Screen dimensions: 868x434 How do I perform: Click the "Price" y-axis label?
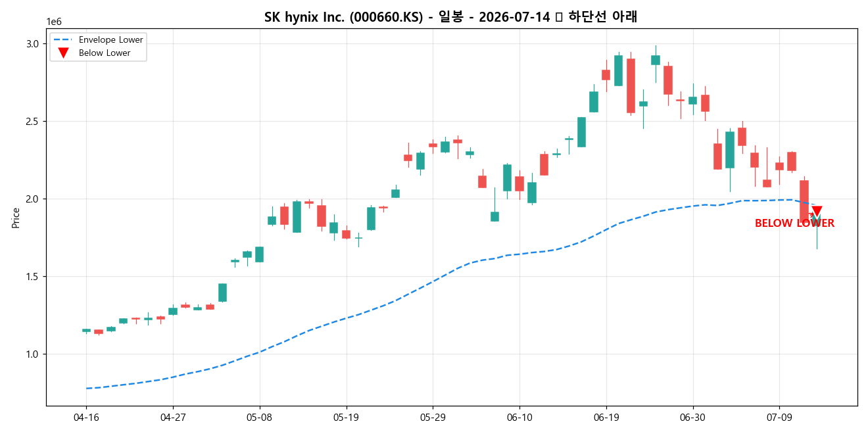(16, 218)
